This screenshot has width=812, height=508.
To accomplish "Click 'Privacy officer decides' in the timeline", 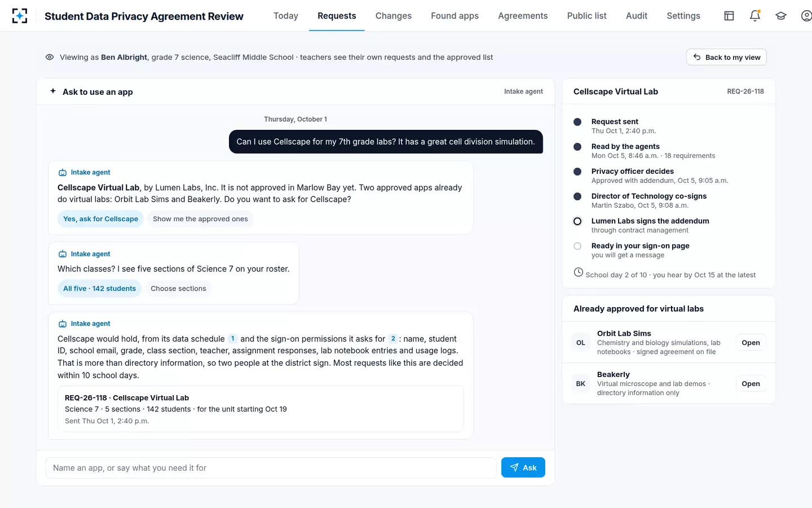I will click(x=633, y=171).
